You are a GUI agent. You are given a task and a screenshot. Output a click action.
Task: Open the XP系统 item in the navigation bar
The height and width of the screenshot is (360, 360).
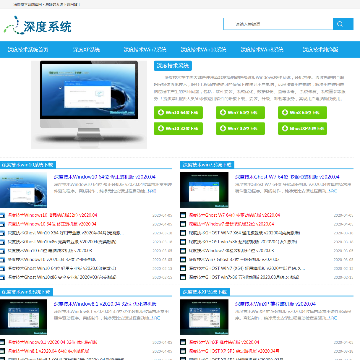pyautogui.click(x=86, y=50)
